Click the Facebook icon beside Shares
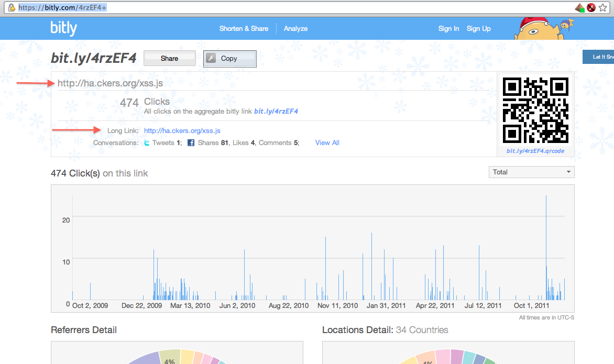This screenshot has height=364, width=614. 191,143
